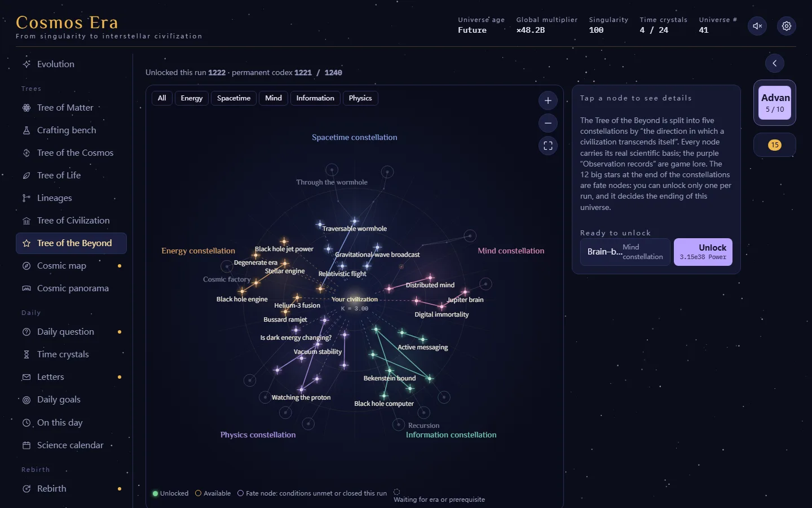This screenshot has width=812, height=508.
Task: Click the Tree of the Beyond star icon
Action: click(27, 243)
